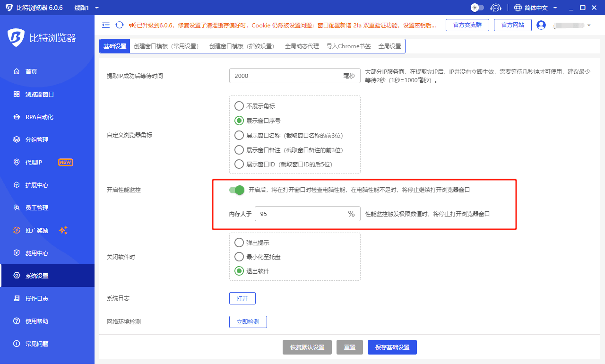
Task: Expand the user account dropdown arrow
Action: coord(589,25)
